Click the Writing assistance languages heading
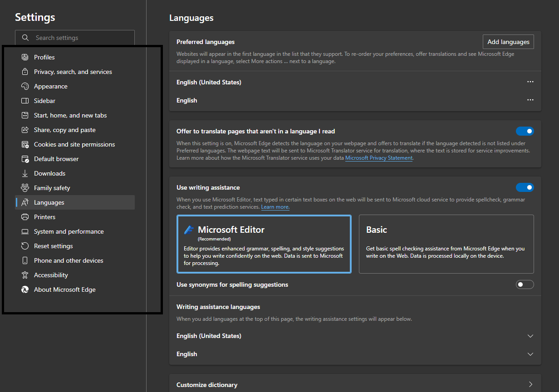 click(x=218, y=307)
